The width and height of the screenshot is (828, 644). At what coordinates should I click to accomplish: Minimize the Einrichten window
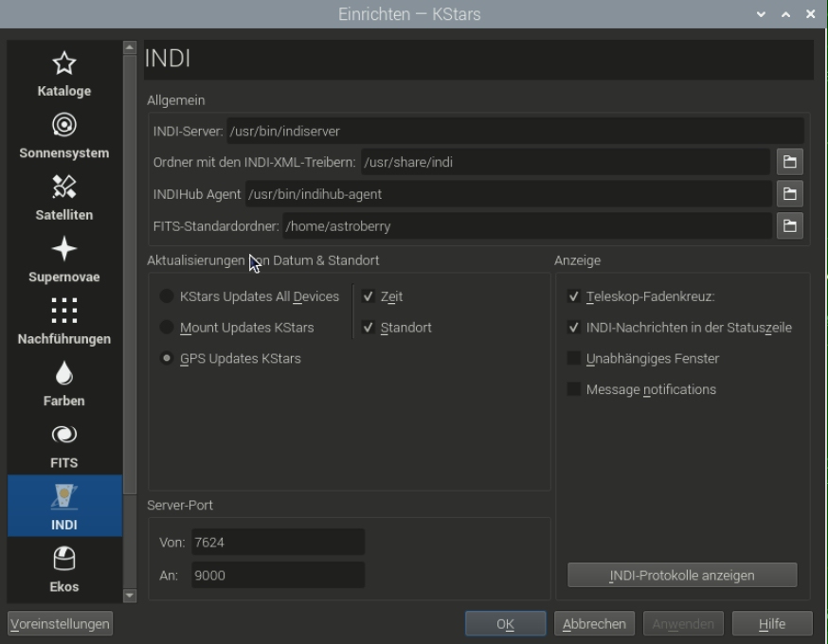761,14
